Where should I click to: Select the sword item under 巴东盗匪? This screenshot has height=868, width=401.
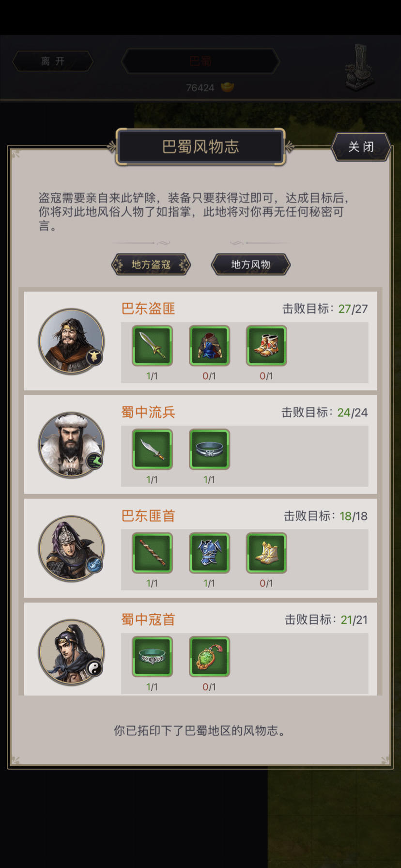tap(152, 345)
